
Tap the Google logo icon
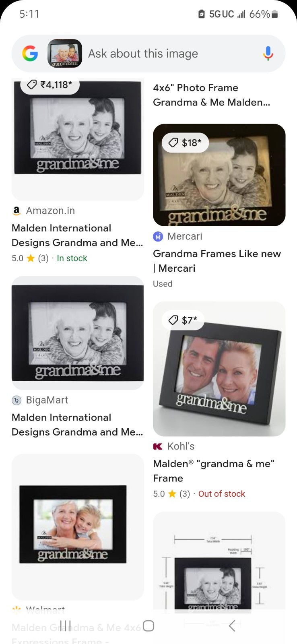tap(30, 54)
